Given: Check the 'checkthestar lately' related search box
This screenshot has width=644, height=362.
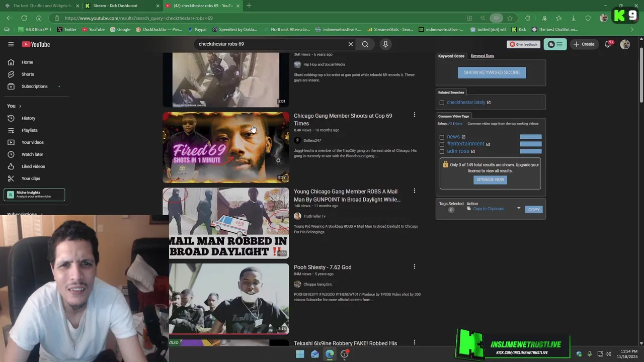Looking at the screenshot, I should coord(442,103).
